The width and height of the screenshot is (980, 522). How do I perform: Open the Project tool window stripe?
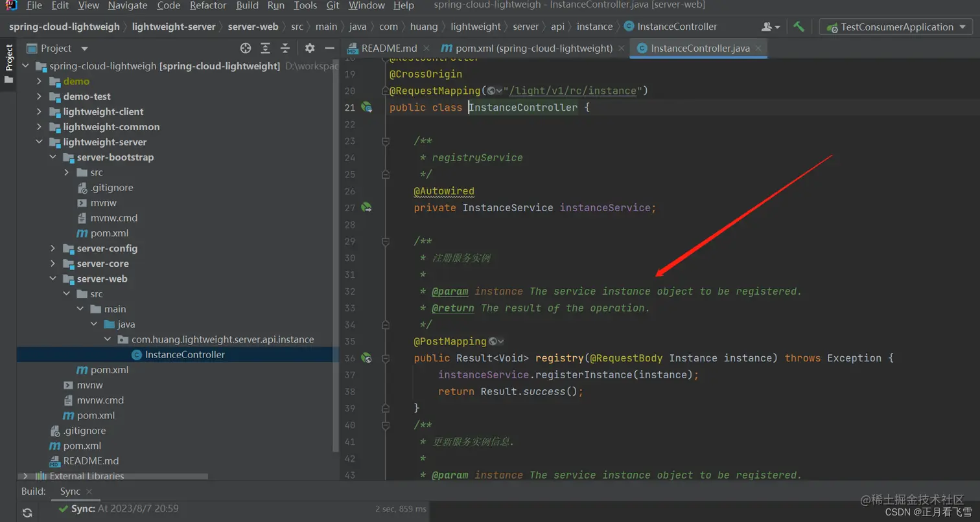point(9,63)
